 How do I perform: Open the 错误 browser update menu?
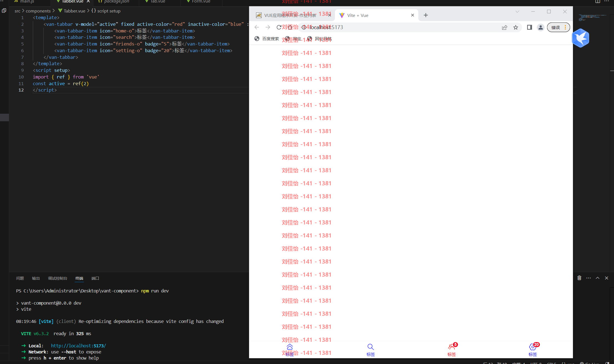coord(558,27)
